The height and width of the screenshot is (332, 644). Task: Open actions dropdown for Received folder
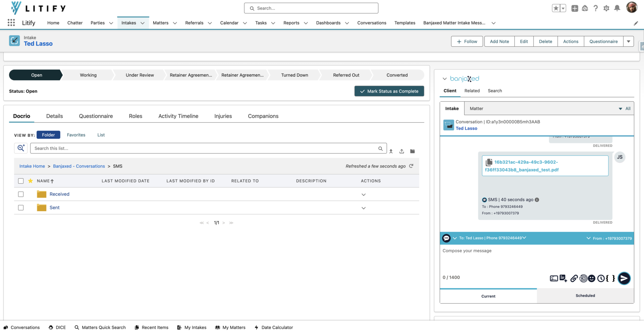364,195
